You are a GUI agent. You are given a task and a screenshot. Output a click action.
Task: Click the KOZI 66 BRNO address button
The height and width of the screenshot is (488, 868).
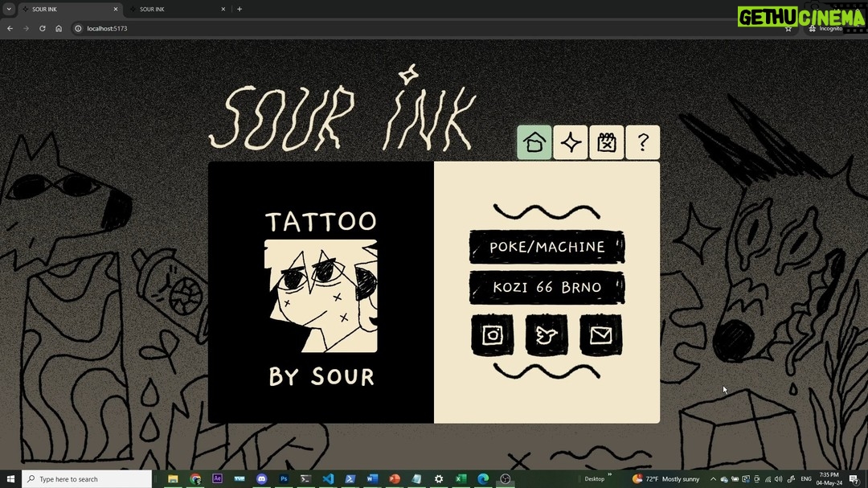point(547,287)
